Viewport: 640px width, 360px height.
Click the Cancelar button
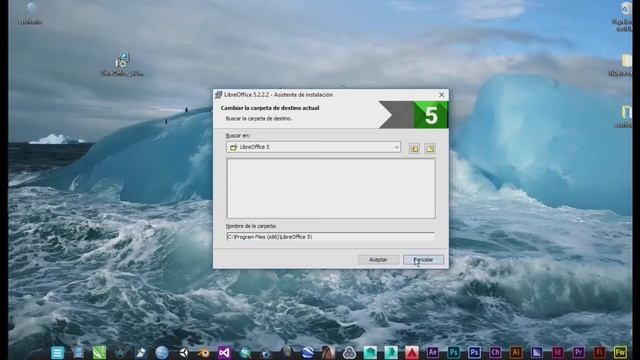[x=423, y=260]
